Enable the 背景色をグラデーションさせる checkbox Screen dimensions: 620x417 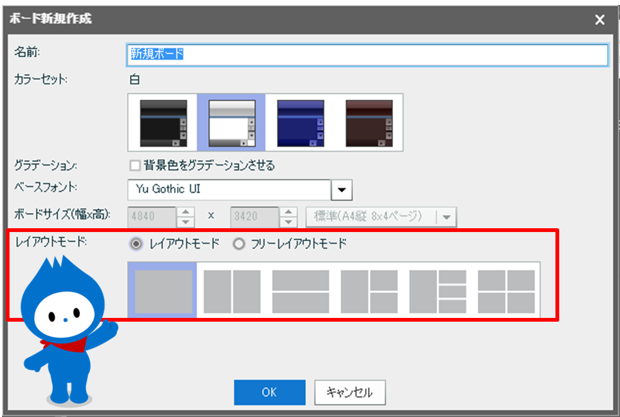tap(136, 165)
